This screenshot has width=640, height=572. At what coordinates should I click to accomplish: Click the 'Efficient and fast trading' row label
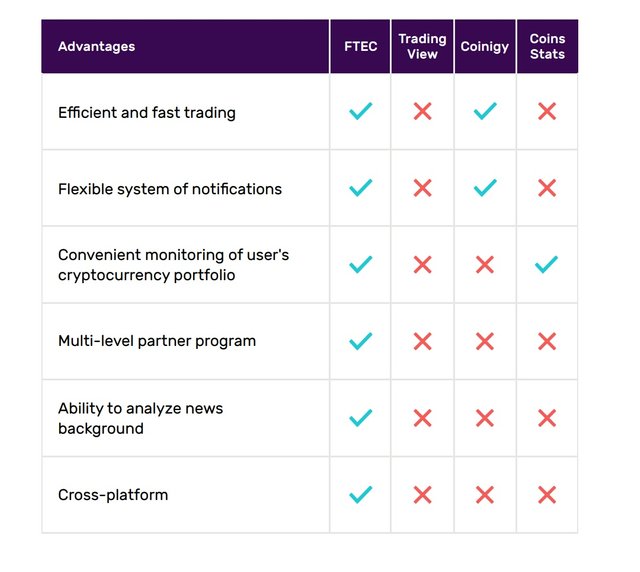coord(147,113)
